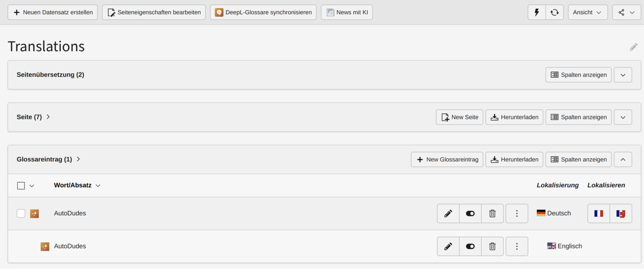Open the select-all checkbox dropdown menu
Screen dimensions: 644x269
(x=32, y=186)
